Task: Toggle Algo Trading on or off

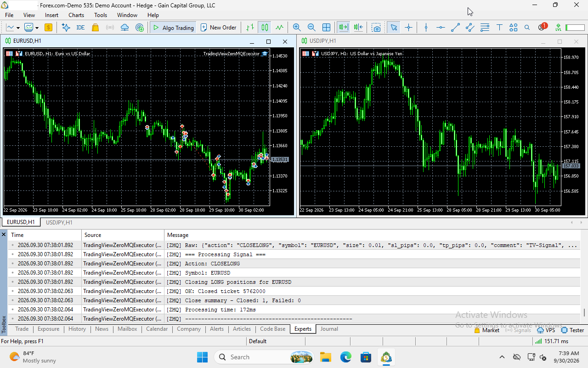Action: point(173,28)
